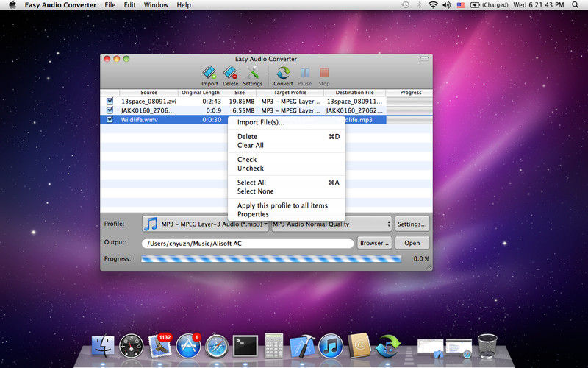Open the Settings toolbar icon
This screenshot has width=588, height=368.
(x=252, y=76)
